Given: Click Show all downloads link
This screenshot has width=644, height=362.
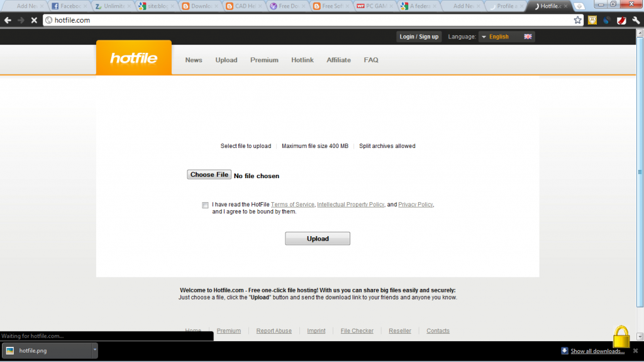Looking at the screenshot, I should pyautogui.click(x=597, y=351).
